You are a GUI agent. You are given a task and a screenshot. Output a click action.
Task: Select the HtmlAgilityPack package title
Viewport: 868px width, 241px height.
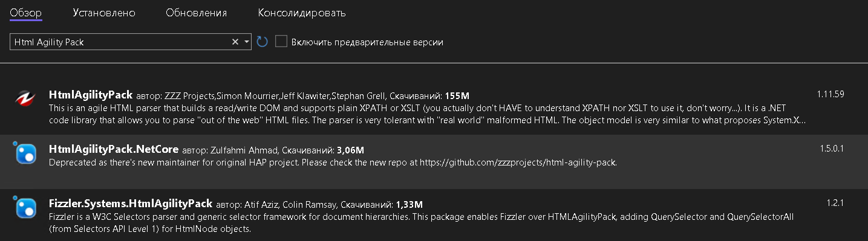point(91,95)
